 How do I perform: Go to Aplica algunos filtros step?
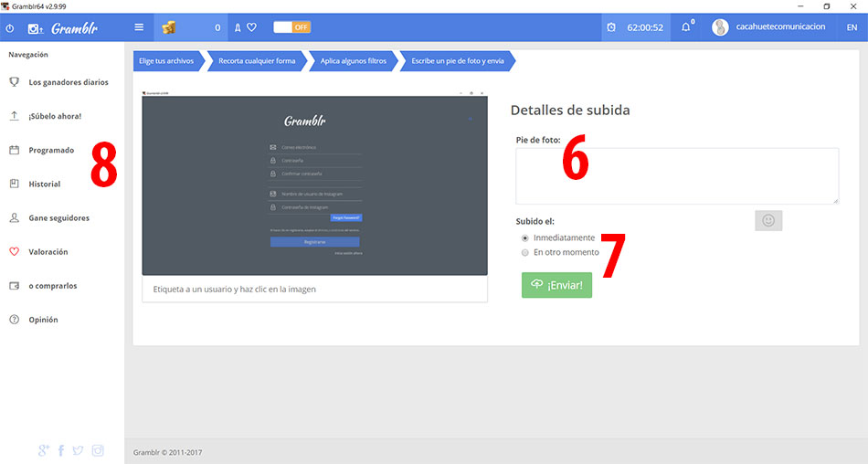[x=354, y=61]
